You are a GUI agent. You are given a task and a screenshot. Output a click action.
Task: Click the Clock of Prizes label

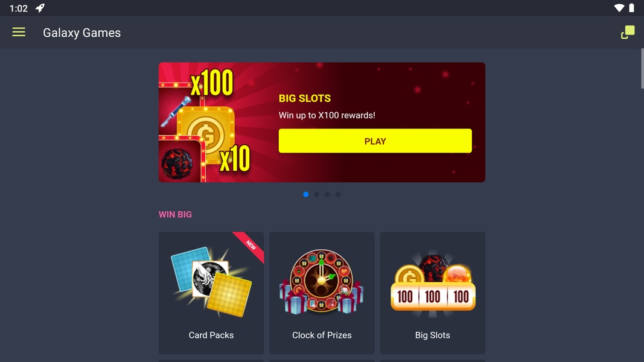pos(322,335)
